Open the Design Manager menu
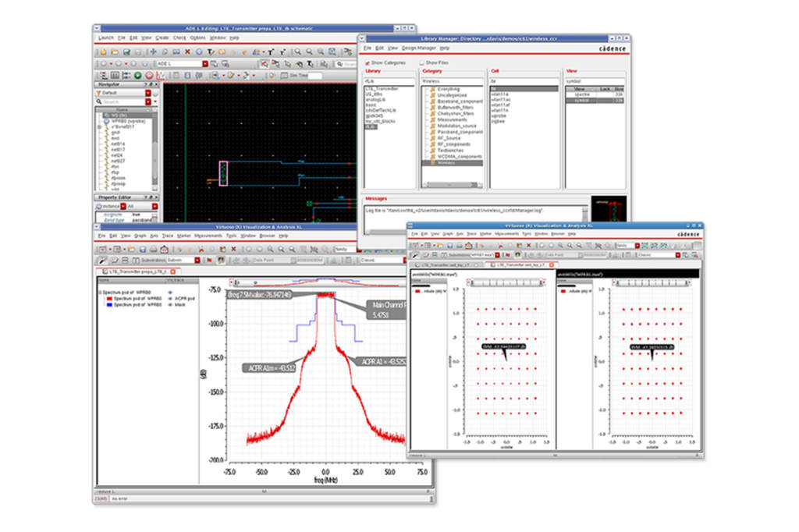The image size is (799, 532). (x=418, y=48)
